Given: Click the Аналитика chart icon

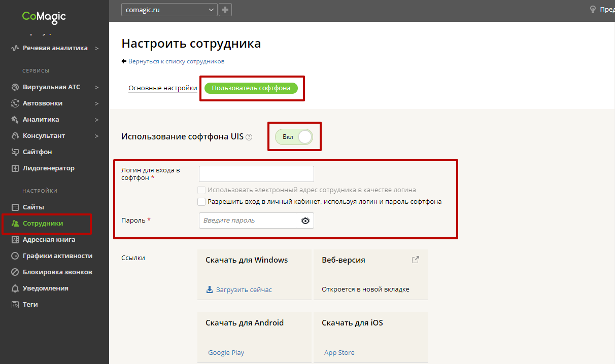Looking at the screenshot, I should [x=15, y=120].
